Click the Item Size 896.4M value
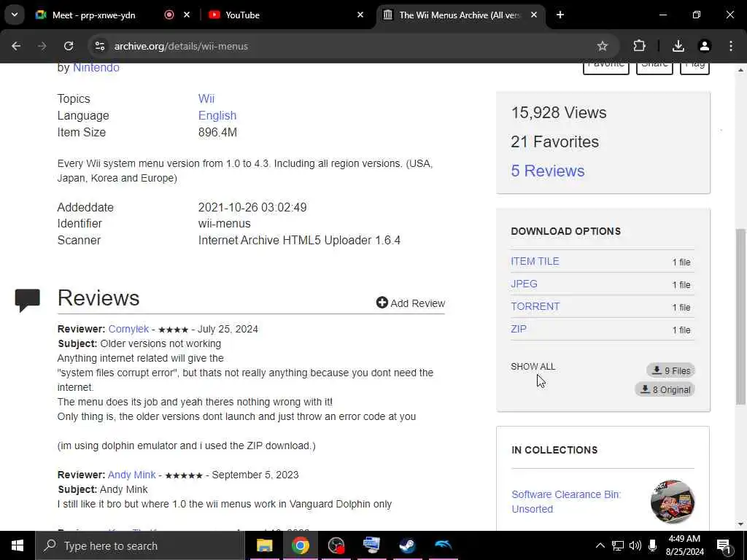The image size is (747, 560). [217, 133]
